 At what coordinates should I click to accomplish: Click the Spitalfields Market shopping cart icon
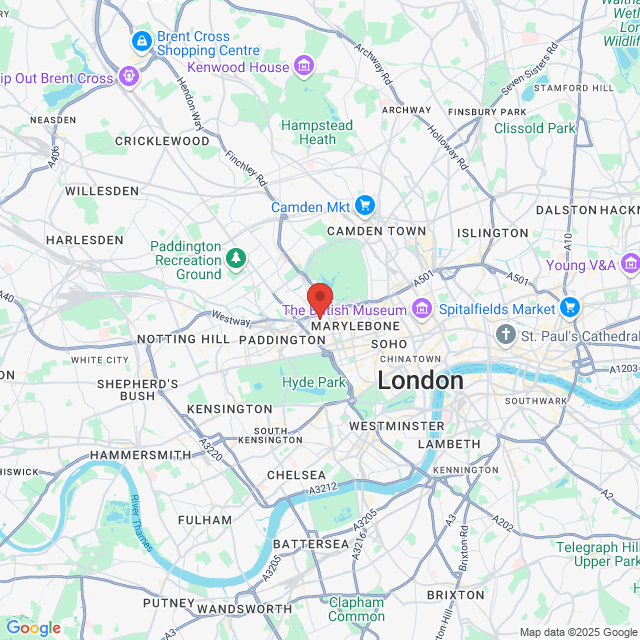click(570, 308)
